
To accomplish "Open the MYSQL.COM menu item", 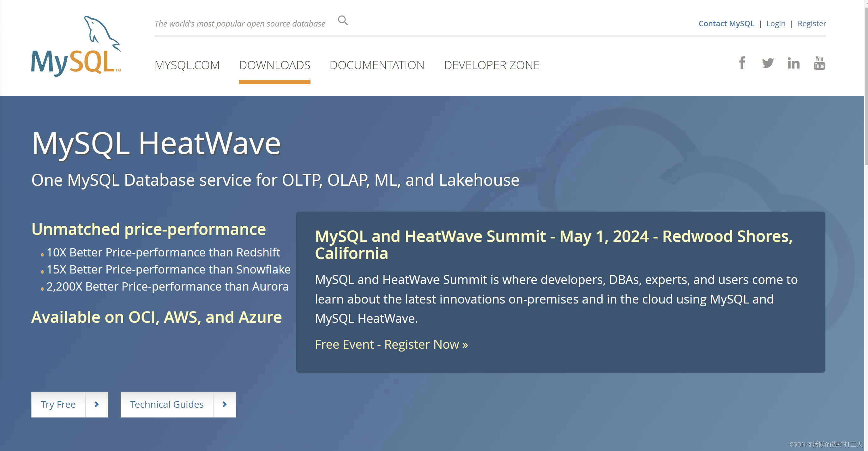I will pyautogui.click(x=187, y=65).
